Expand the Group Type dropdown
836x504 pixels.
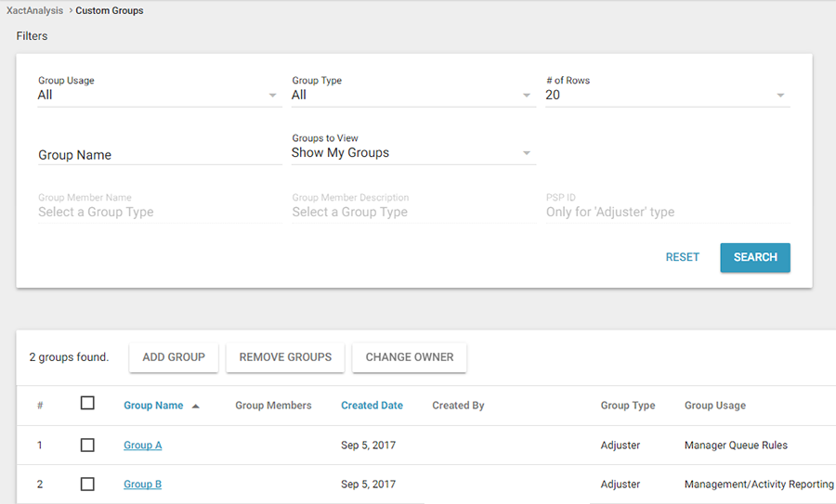pos(412,95)
